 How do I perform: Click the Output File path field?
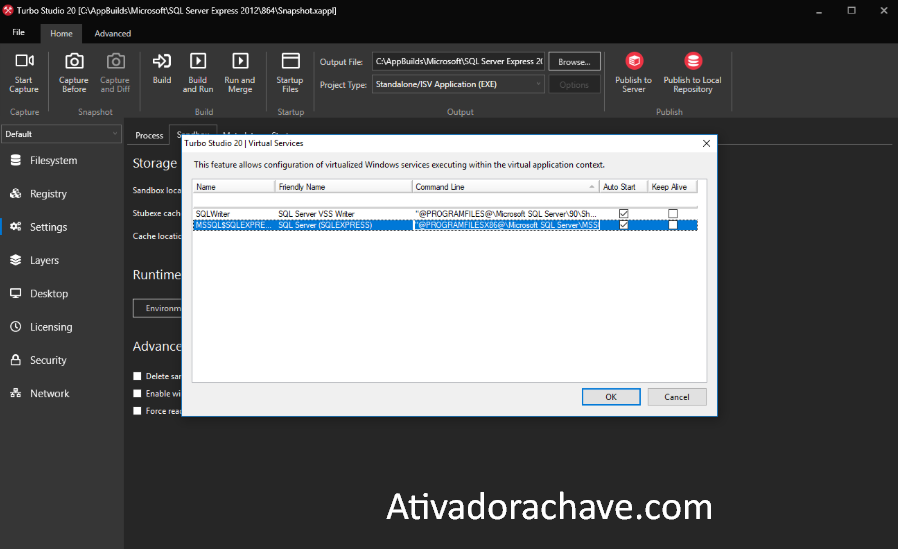[458, 62]
